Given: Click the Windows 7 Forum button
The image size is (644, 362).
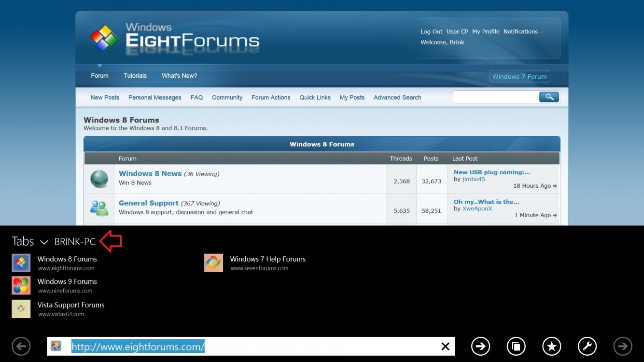Looking at the screenshot, I should [x=519, y=77].
